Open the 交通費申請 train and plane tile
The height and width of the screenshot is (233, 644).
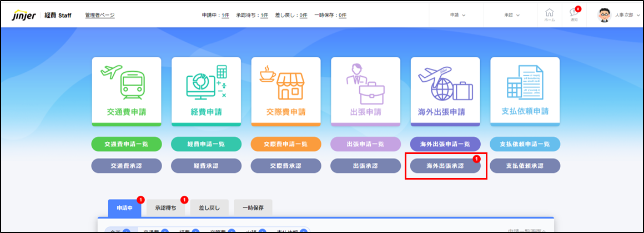[x=127, y=91]
